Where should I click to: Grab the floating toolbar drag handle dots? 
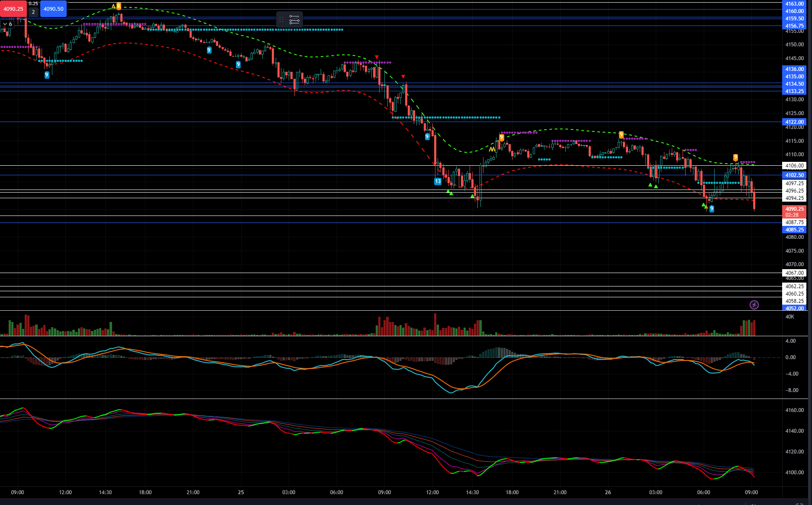281,19
